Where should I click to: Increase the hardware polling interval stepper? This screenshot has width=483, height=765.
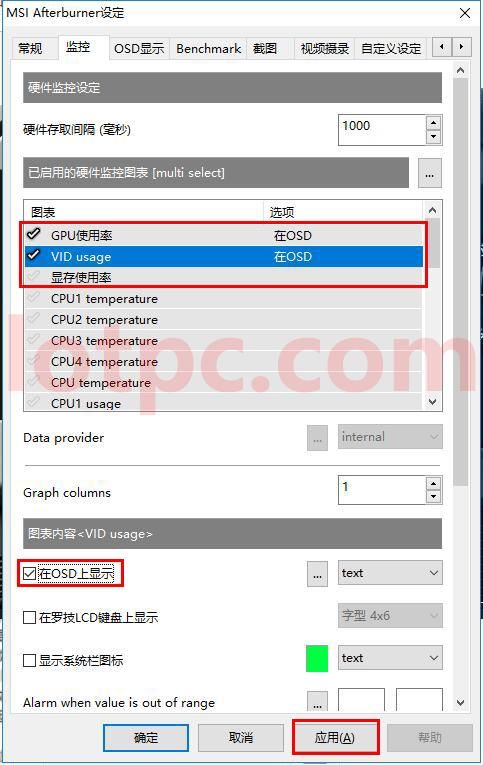coord(433,122)
